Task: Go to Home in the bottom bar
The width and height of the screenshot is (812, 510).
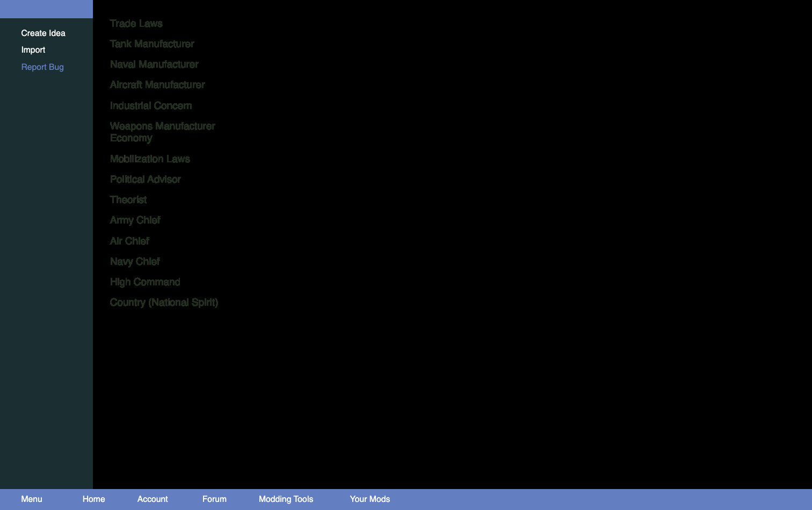Action: click(x=94, y=499)
